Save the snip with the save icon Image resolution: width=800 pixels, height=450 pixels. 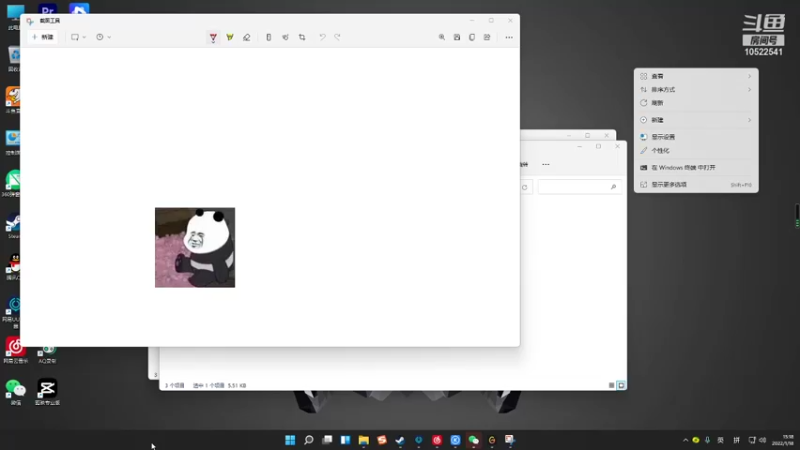pyautogui.click(x=457, y=37)
